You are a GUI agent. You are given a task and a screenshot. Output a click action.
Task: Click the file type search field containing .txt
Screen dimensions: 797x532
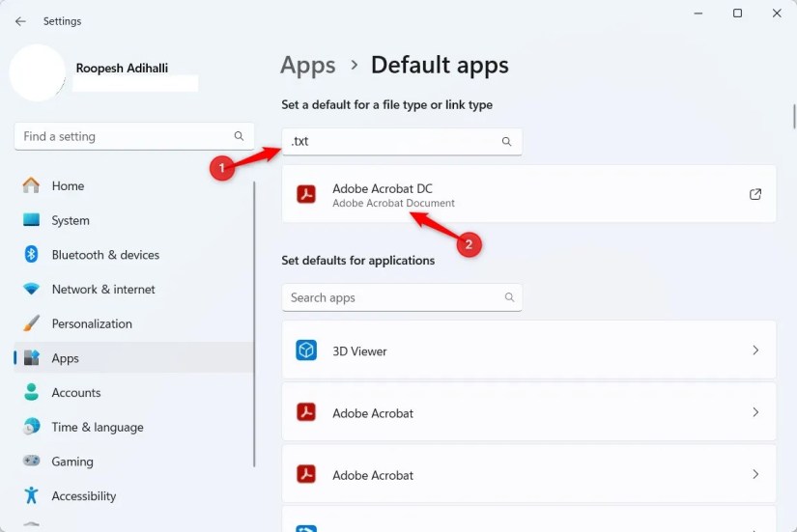402,142
